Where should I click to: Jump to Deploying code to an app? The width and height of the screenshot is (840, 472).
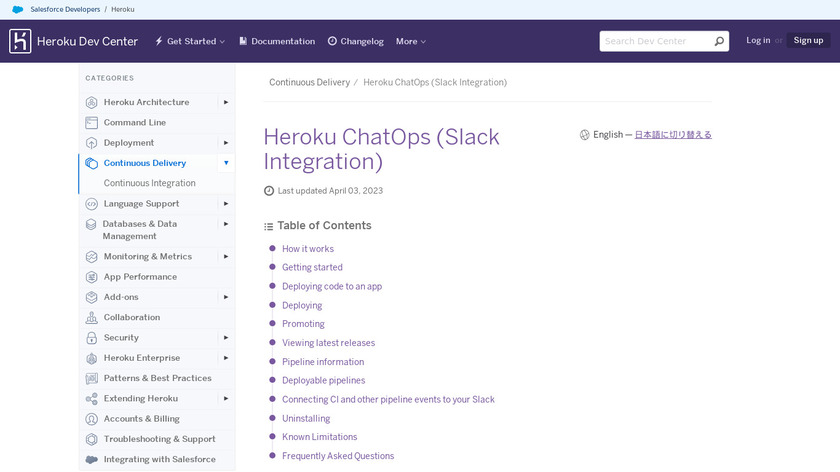click(332, 287)
